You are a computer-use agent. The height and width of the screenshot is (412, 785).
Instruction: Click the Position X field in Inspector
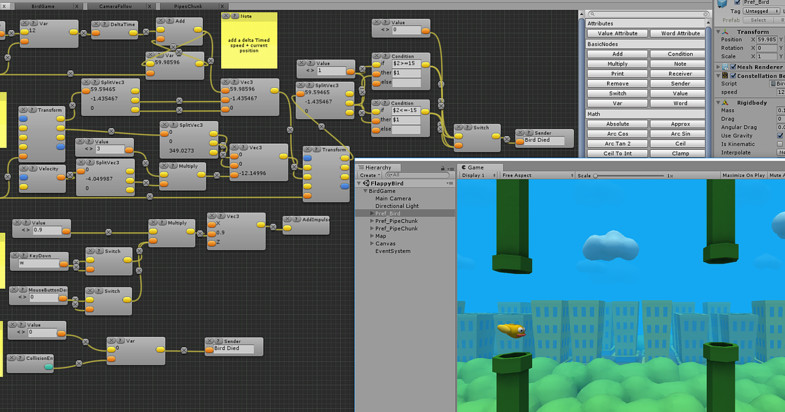767,40
